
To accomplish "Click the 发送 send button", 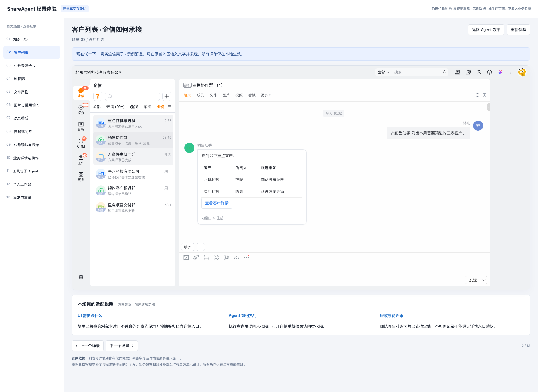I will (473, 280).
